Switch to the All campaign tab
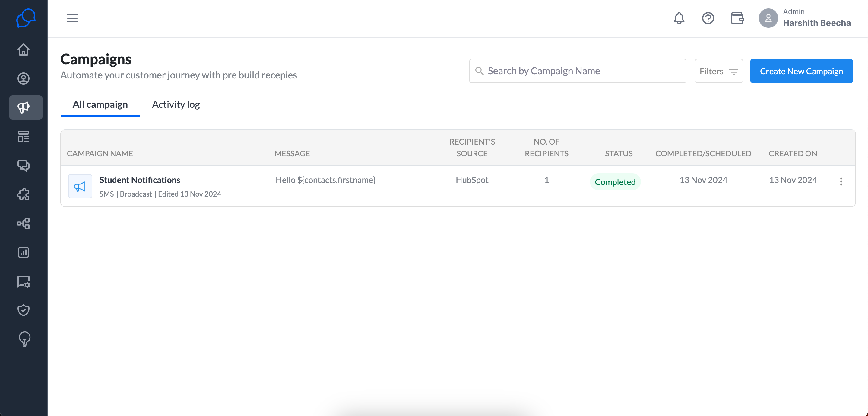 [x=100, y=104]
